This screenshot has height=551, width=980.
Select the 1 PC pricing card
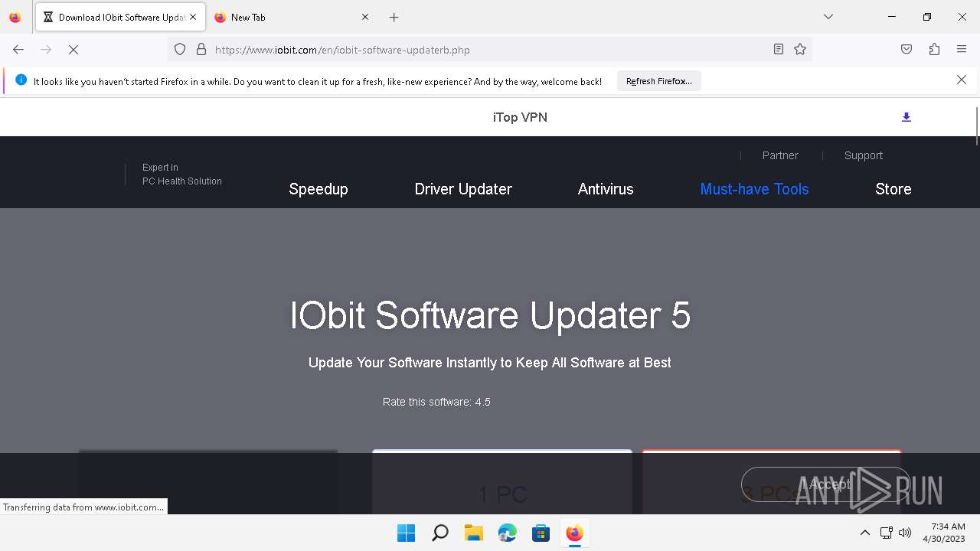502,482
